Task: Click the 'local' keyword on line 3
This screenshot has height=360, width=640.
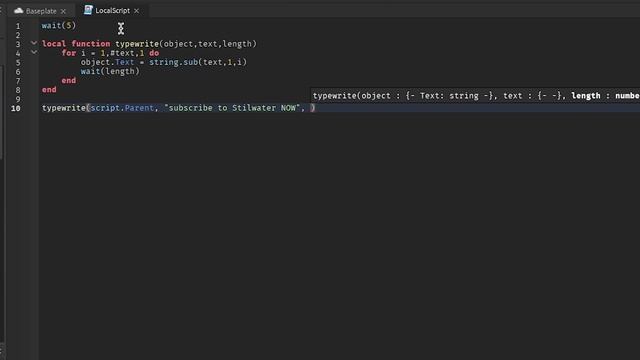Action: [54, 44]
